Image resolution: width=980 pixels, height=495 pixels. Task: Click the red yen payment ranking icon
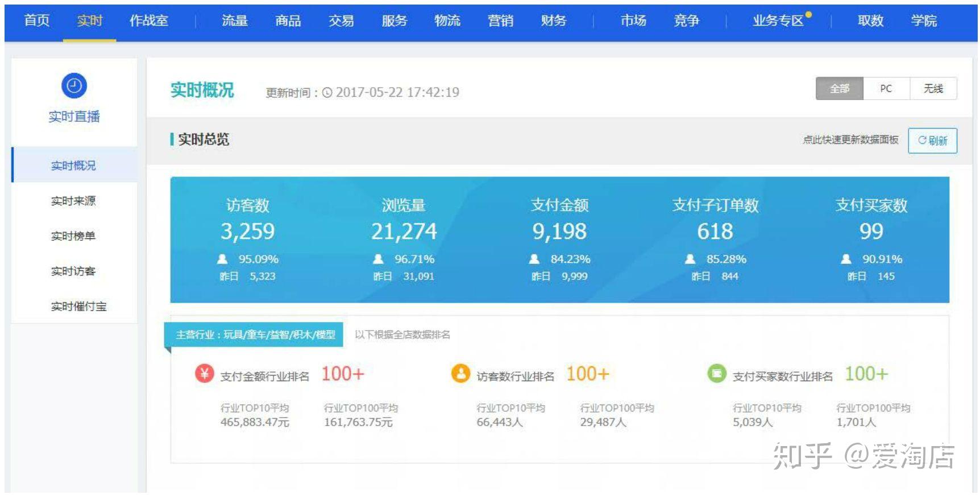point(205,374)
